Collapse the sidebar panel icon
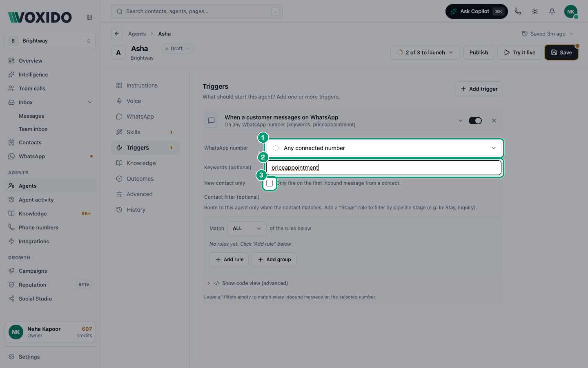 89,17
